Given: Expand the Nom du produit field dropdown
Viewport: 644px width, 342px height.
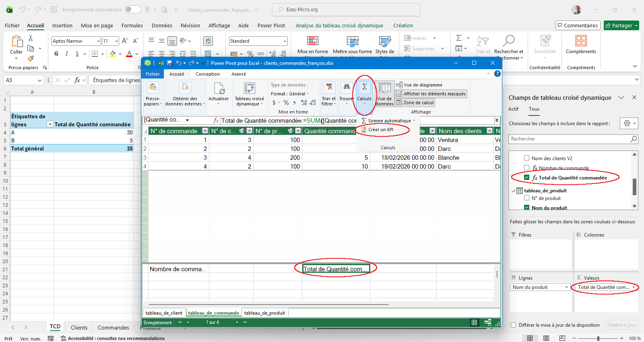Looking at the screenshot, I should click(x=566, y=287).
